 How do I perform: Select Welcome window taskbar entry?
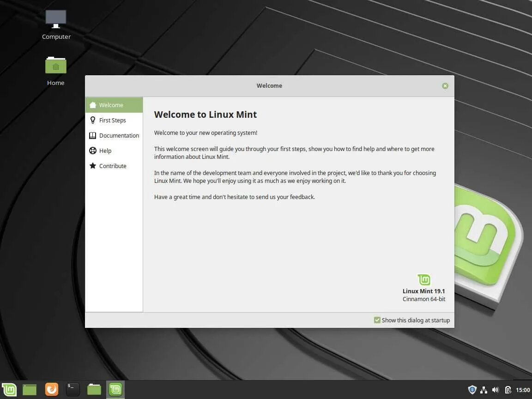(x=115, y=389)
